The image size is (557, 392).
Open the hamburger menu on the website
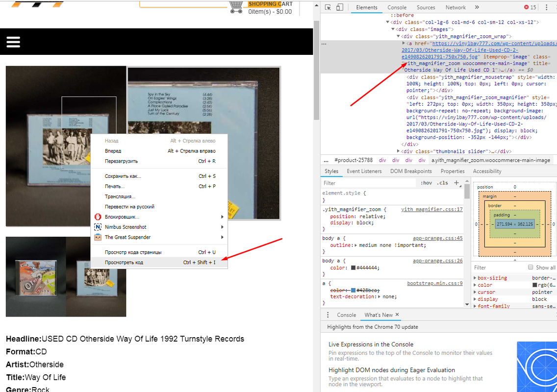coord(13,42)
